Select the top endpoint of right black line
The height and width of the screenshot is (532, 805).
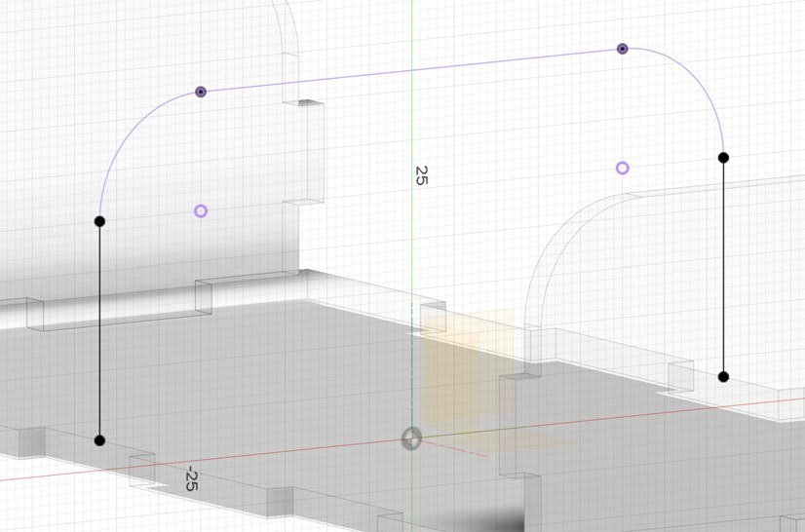pos(723,157)
